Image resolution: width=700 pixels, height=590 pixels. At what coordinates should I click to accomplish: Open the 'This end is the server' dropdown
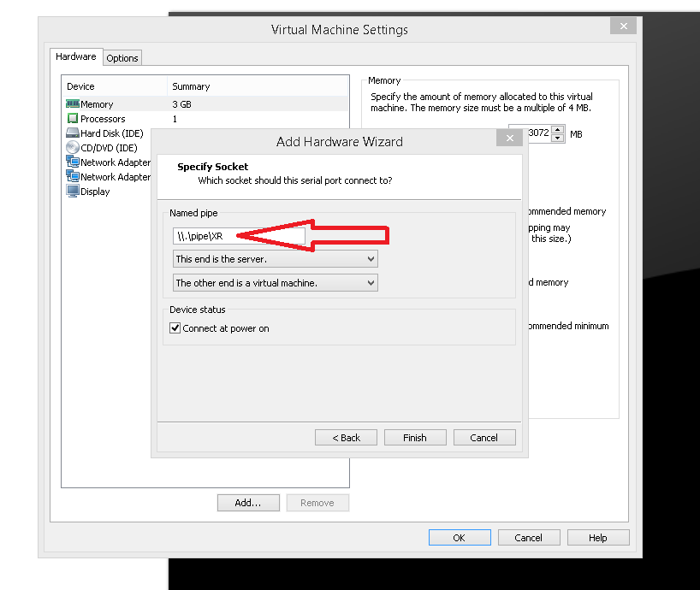275,259
